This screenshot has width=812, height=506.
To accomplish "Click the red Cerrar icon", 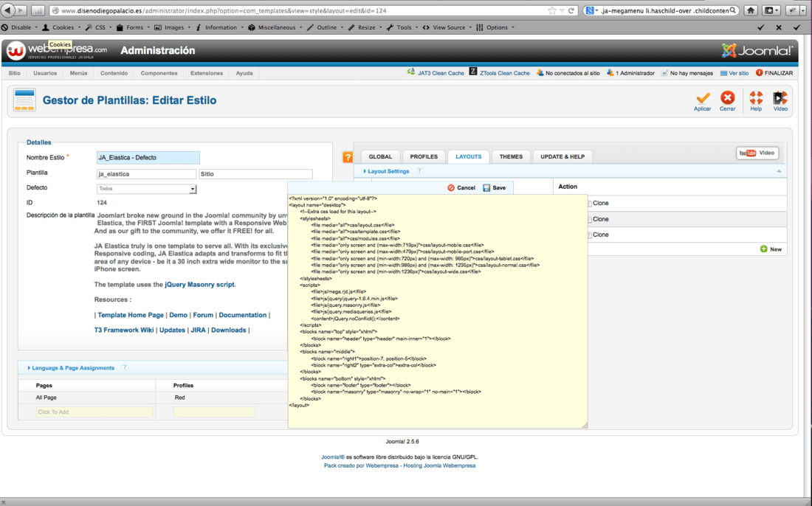I will [728, 98].
